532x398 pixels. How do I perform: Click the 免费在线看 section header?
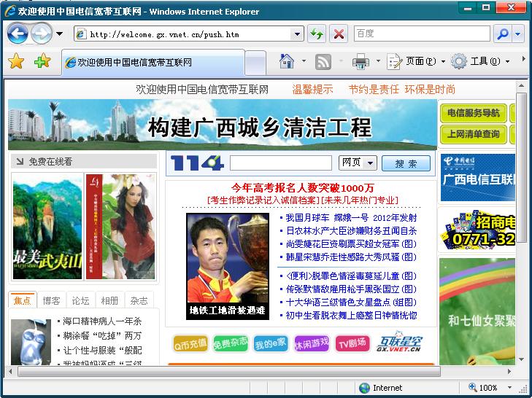pyautogui.click(x=84, y=161)
